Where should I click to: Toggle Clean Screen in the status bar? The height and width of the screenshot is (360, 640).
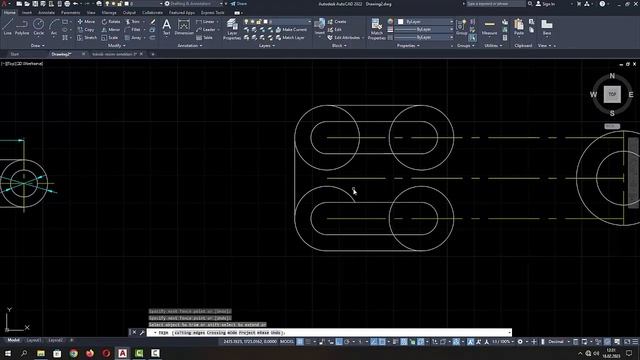627,342
